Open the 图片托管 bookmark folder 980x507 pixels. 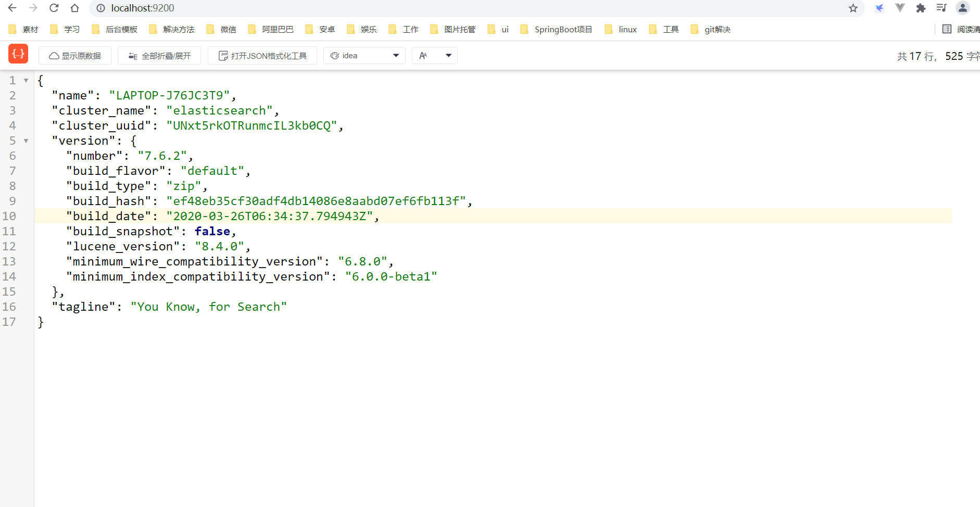click(x=453, y=29)
